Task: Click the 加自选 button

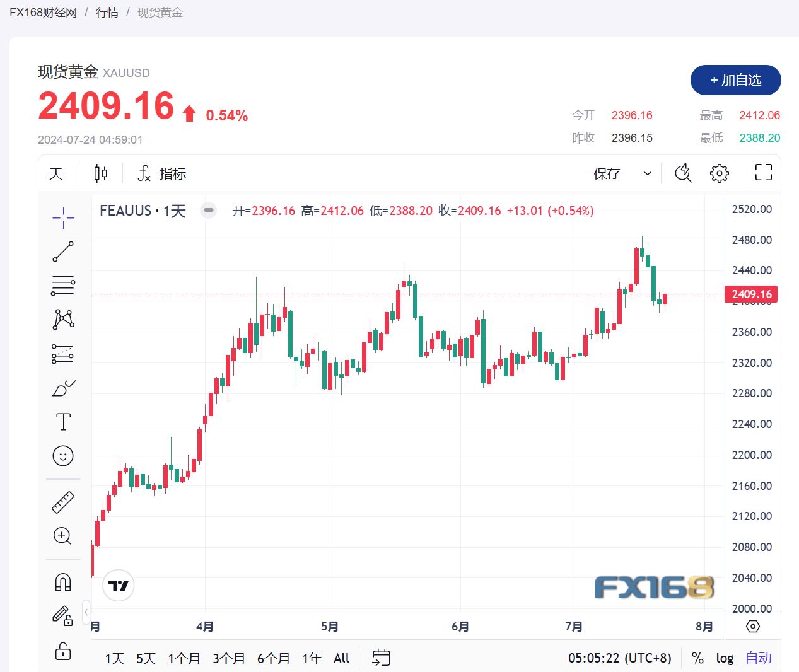Action: 735,80
